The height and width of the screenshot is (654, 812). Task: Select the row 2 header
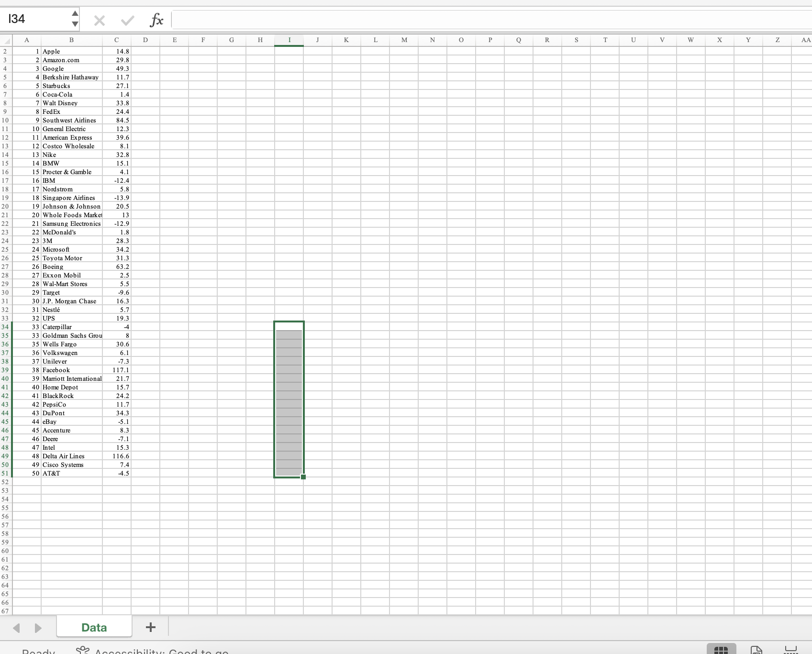pos(6,51)
